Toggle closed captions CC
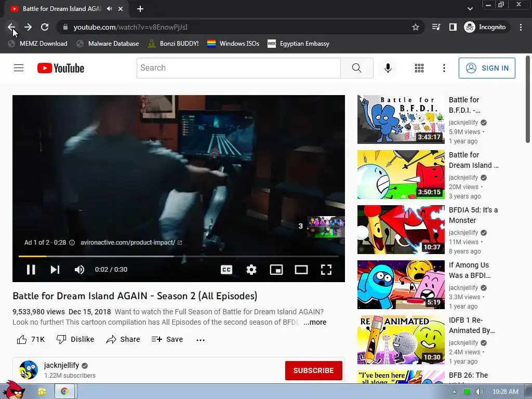 pyautogui.click(x=227, y=270)
